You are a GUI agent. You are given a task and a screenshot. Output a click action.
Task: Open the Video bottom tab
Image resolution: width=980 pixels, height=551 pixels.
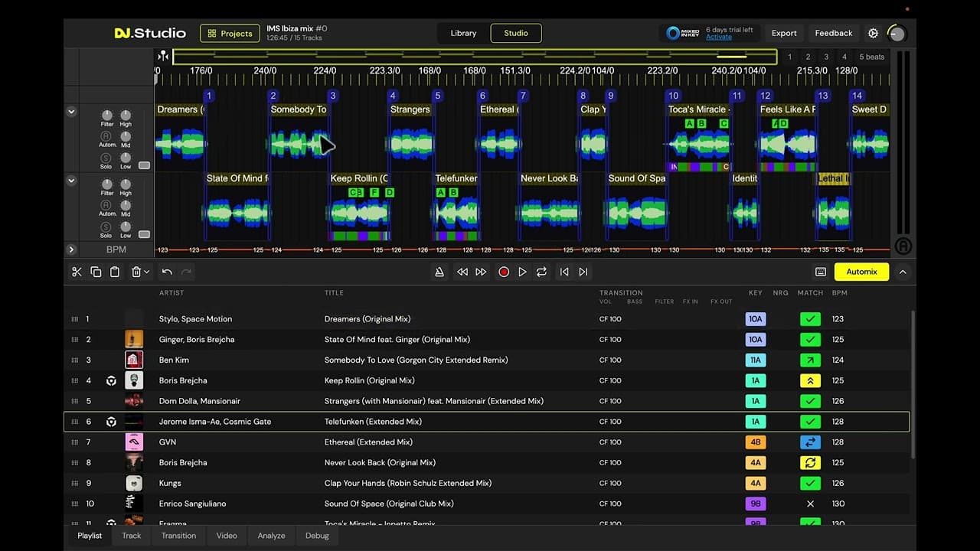point(227,536)
